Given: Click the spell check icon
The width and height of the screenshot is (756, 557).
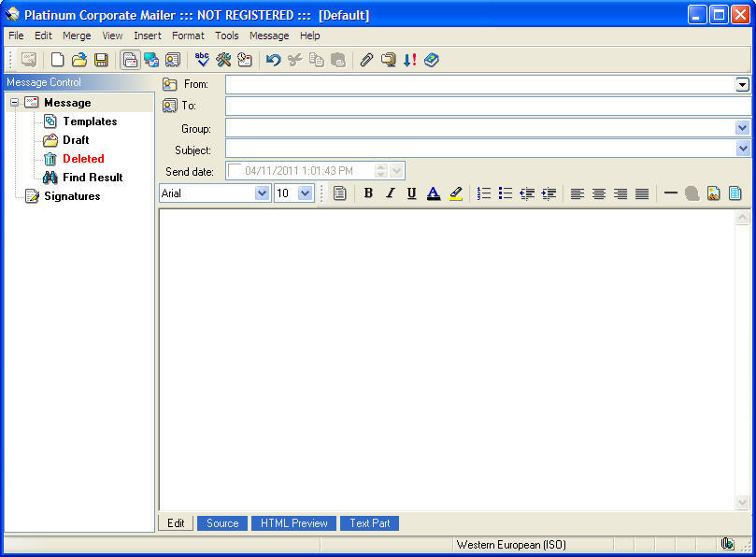Looking at the screenshot, I should 202,60.
